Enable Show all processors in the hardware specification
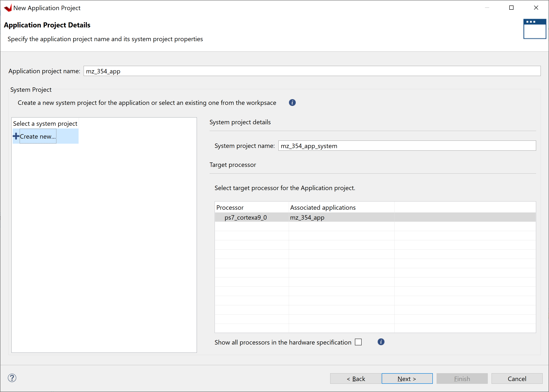This screenshot has height=392, width=549. [359, 342]
